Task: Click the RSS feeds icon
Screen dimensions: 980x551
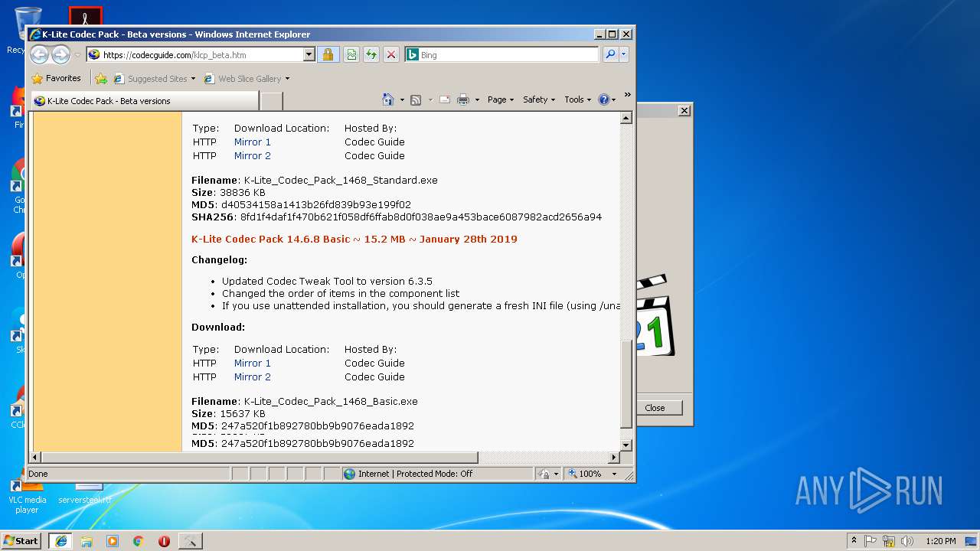Action: 416,99
